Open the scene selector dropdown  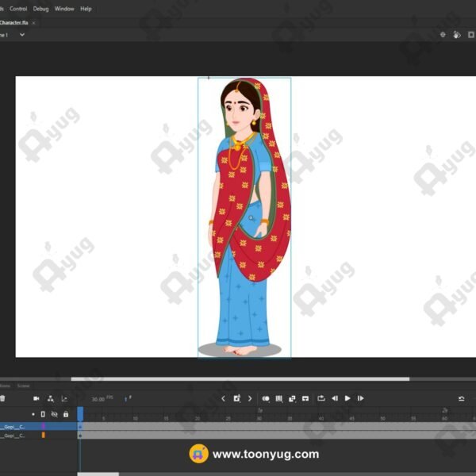[22, 35]
